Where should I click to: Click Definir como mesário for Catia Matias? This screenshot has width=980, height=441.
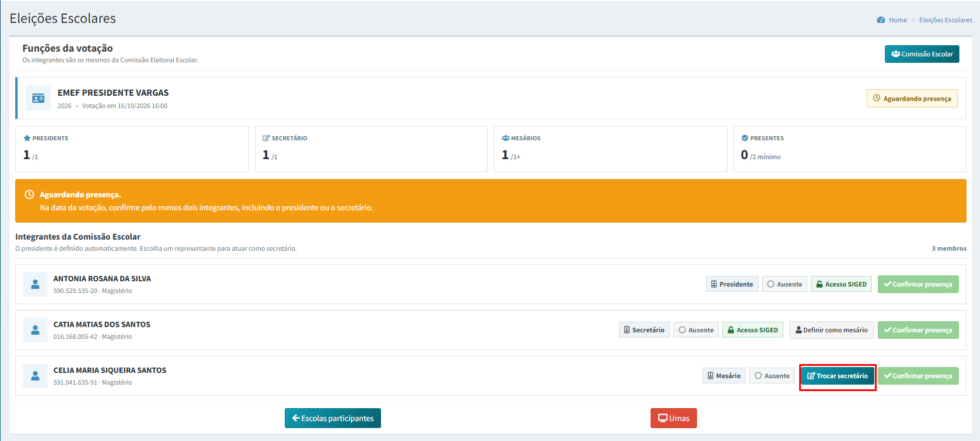click(831, 330)
